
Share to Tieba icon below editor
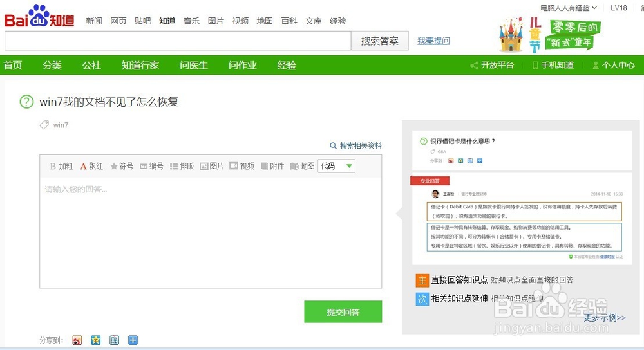coord(114,340)
